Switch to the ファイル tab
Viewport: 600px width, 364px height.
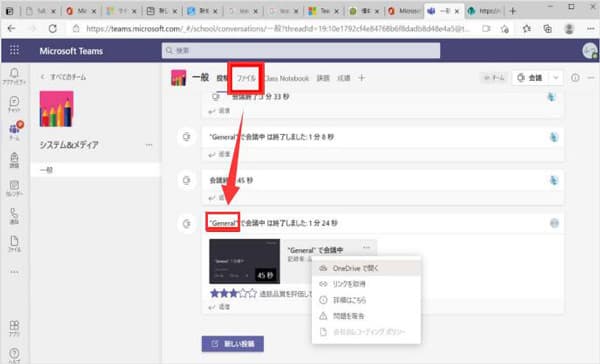[x=246, y=78]
